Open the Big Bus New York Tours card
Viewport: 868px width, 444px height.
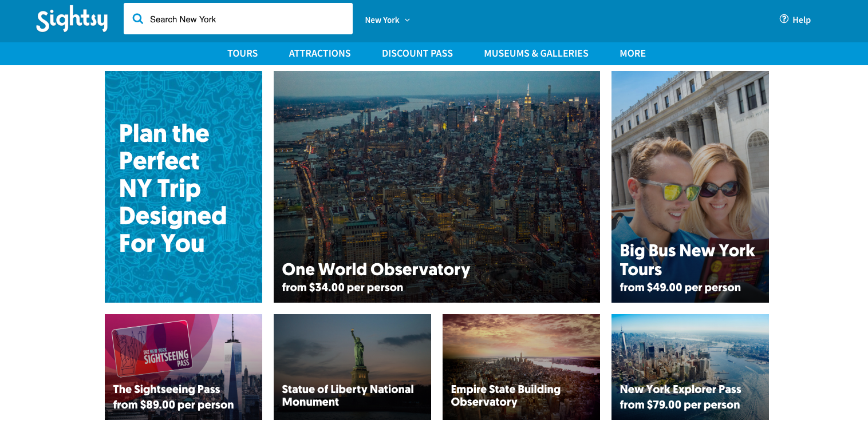point(690,187)
